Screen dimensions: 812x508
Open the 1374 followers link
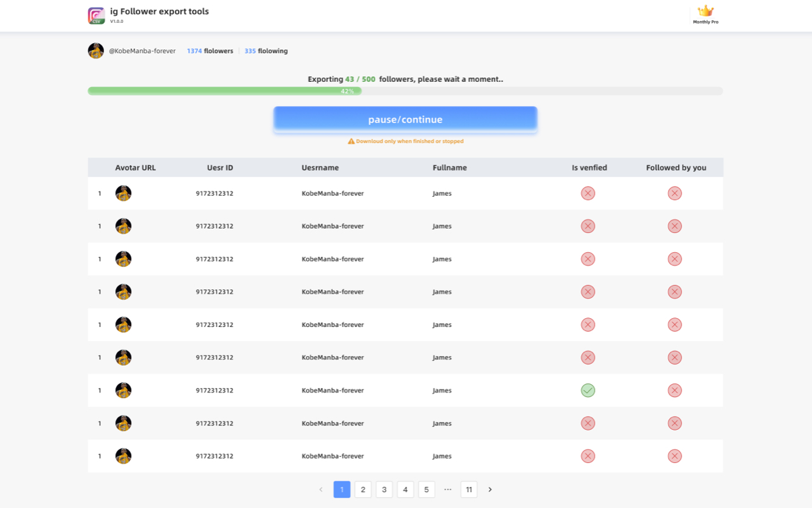pos(209,51)
